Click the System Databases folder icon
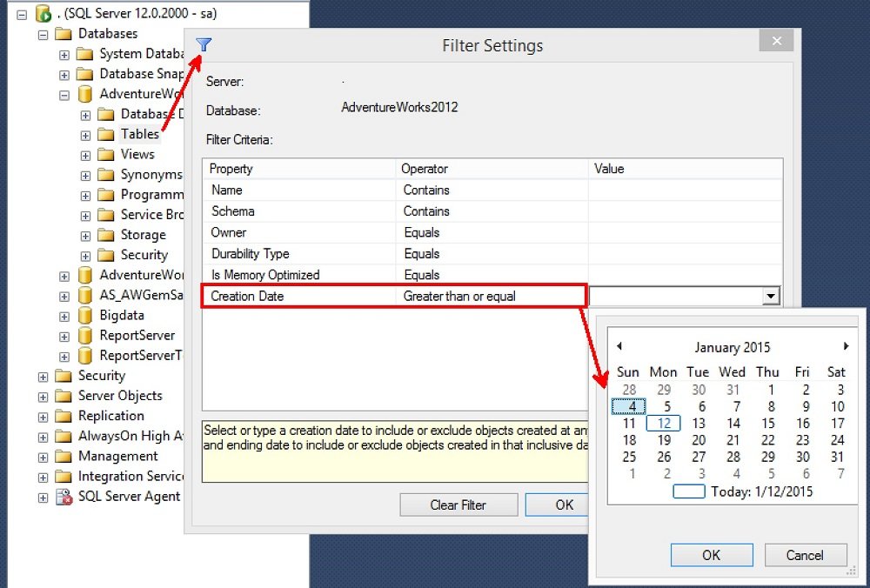The height and width of the screenshot is (588, 870). click(84, 54)
